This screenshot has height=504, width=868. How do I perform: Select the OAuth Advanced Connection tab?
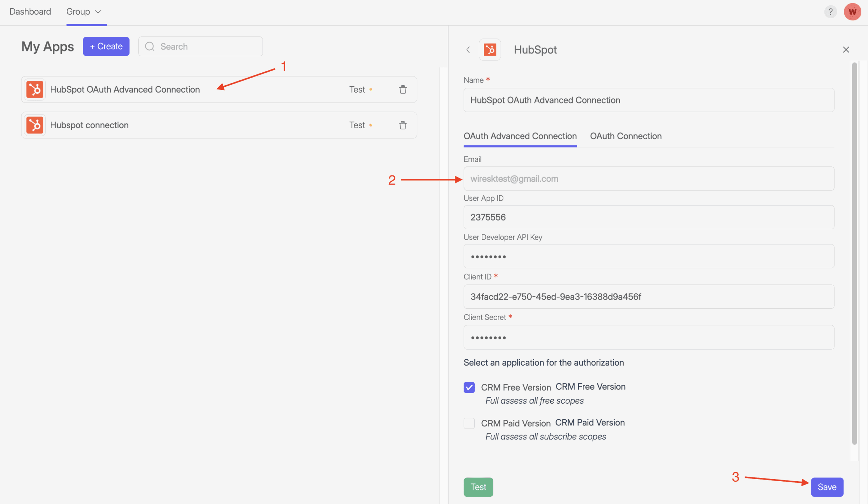point(520,136)
